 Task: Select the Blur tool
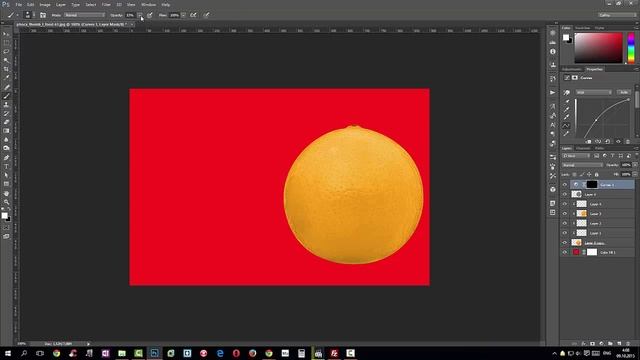[6, 140]
